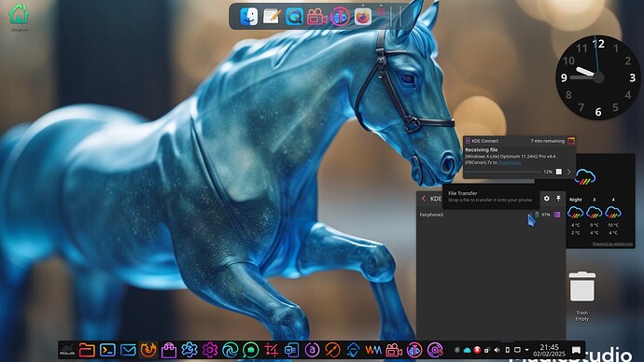This screenshot has width=644, height=362.
Task: Open the file manager folder icon in taskbar
Action: click(x=87, y=350)
